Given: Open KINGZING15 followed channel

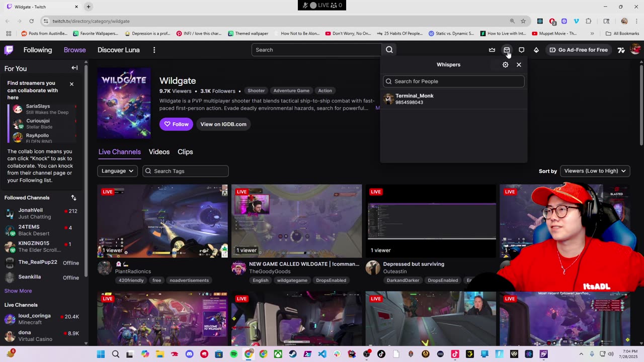Looking at the screenshot, I should (x=42, y=247).
